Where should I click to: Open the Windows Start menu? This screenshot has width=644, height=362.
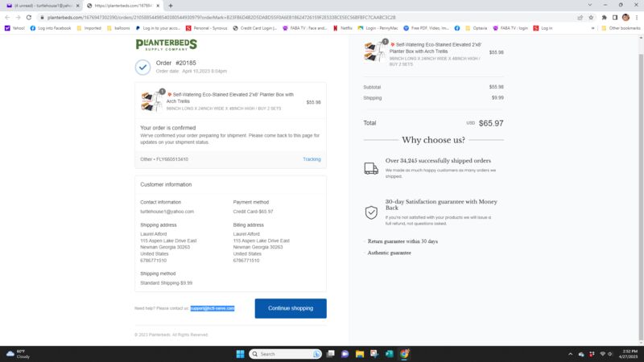coord(240,354)
